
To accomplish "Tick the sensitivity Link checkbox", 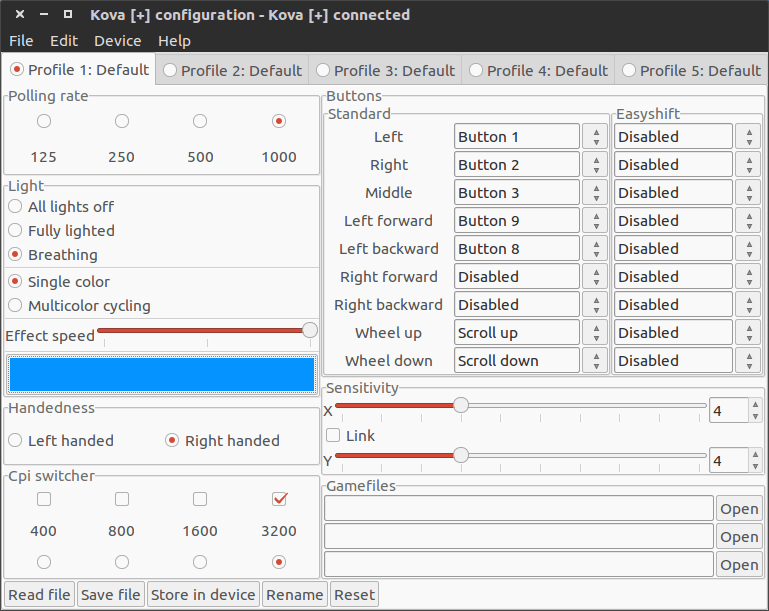I will pos(333,435).
